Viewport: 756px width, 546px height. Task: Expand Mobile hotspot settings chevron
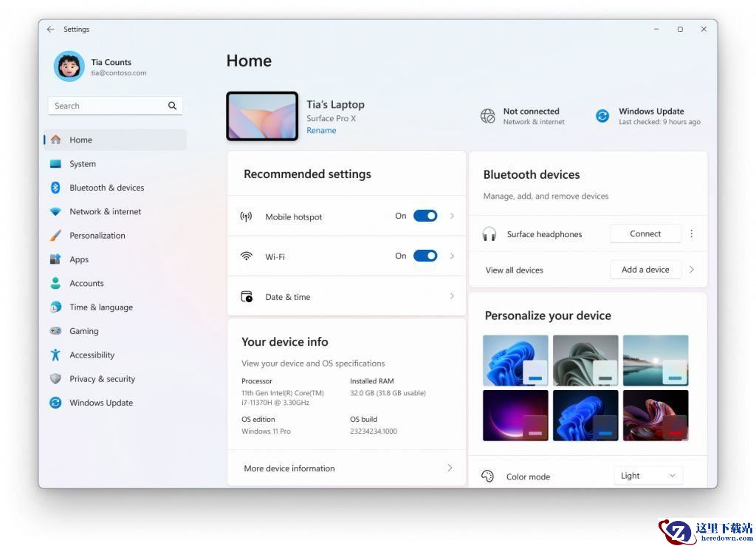pyautogui.click(x=452, y=216)
